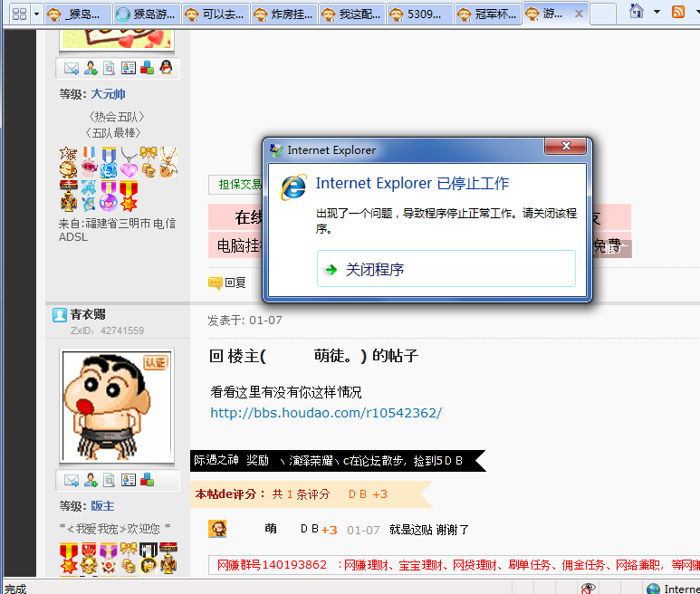The width and height of the screenshot is (700, 594).
Task: Open 青衣赐's Shin-chan avatar image
Action: [x=117, y=406]
